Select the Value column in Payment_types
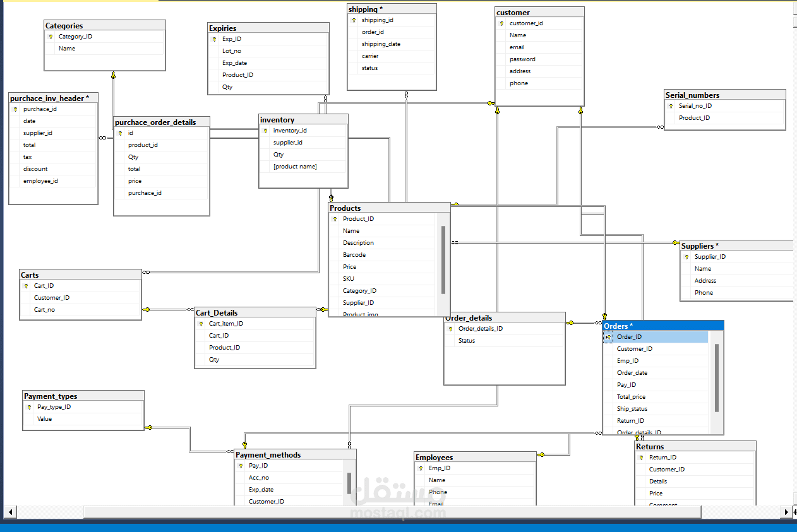797x532 pixels. [83, 419]
